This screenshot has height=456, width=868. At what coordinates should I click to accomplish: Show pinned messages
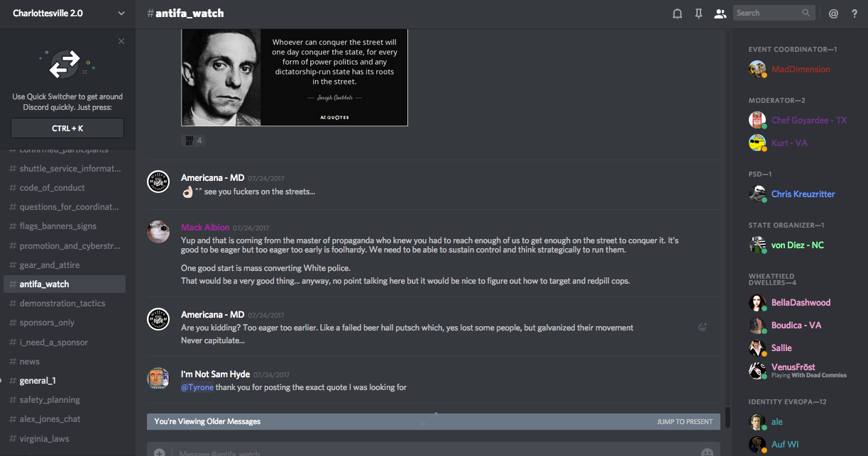pos(698,13)
